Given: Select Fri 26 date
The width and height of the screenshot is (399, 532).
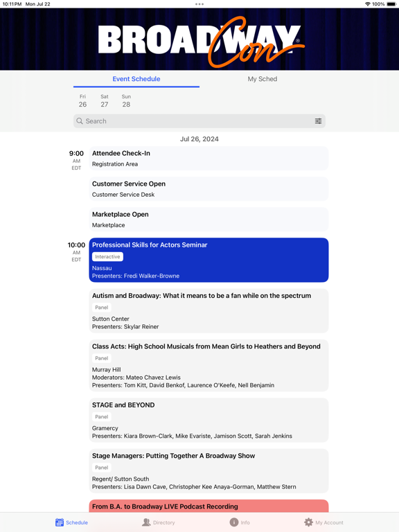Looking at the screenshot, I should pos(83,101).
